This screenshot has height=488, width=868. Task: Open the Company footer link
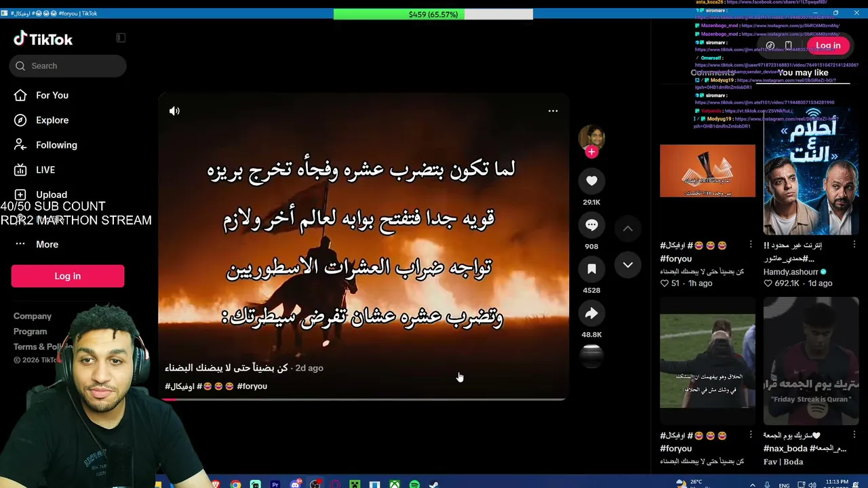coord(33,316)
